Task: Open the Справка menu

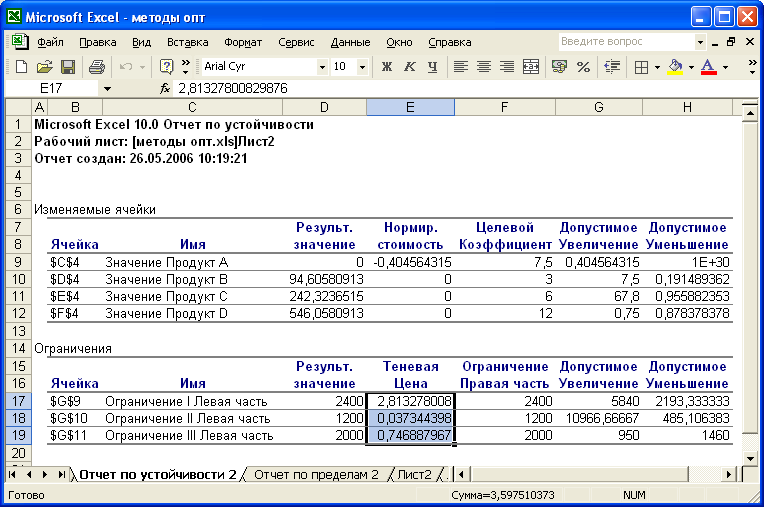Action: (x=450, y=42)
